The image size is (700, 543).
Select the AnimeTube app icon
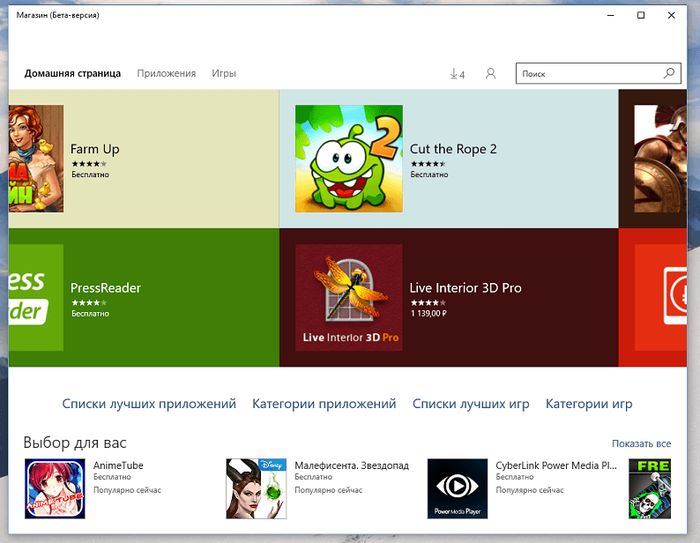(x=55, y=488)
